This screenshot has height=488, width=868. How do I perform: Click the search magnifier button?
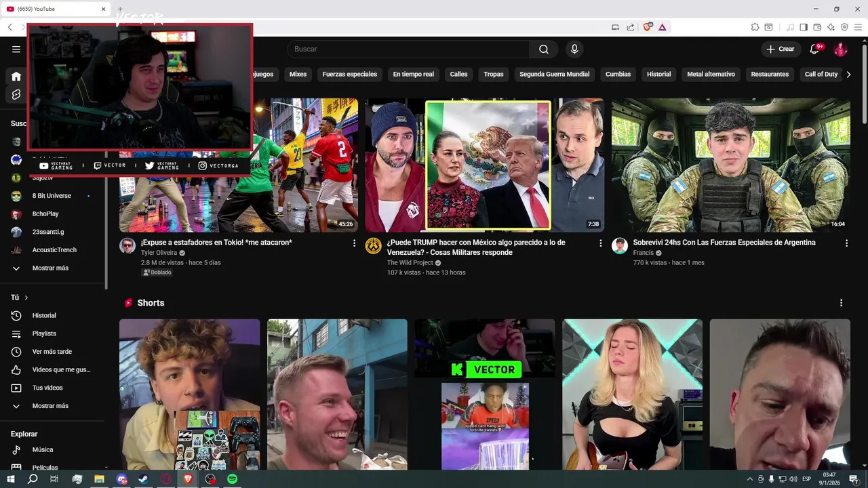click(544, 49)
